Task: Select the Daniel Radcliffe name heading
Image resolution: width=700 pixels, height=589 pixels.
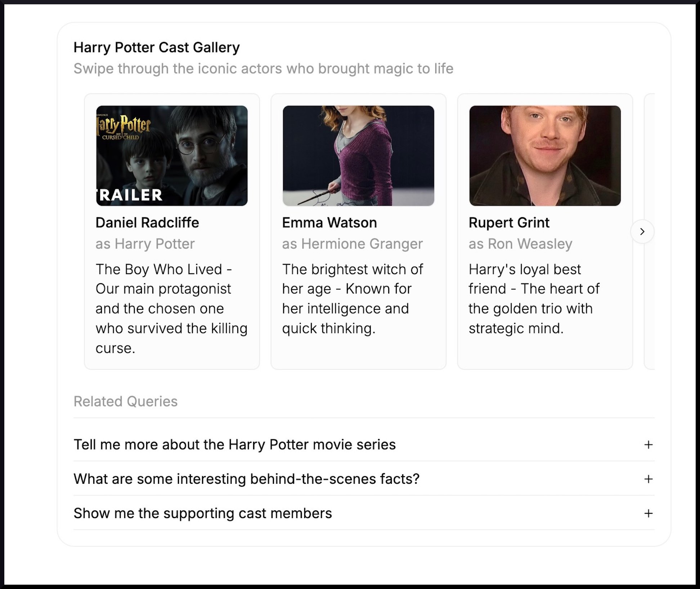Action: pos(147,223)
